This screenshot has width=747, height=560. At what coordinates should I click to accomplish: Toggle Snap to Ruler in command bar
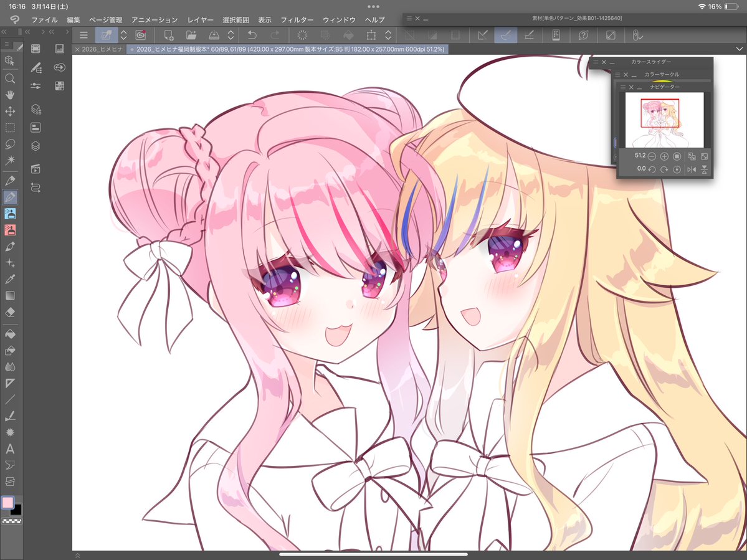coord(483,35)
